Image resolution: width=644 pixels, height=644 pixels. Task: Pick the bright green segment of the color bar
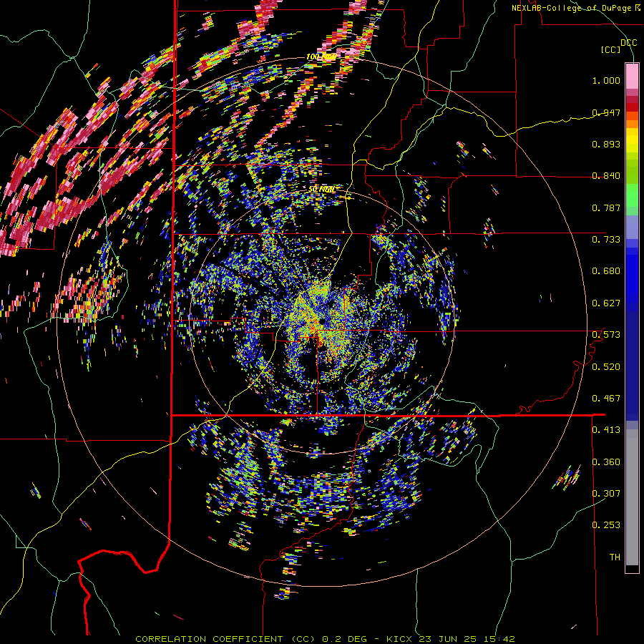632,195
